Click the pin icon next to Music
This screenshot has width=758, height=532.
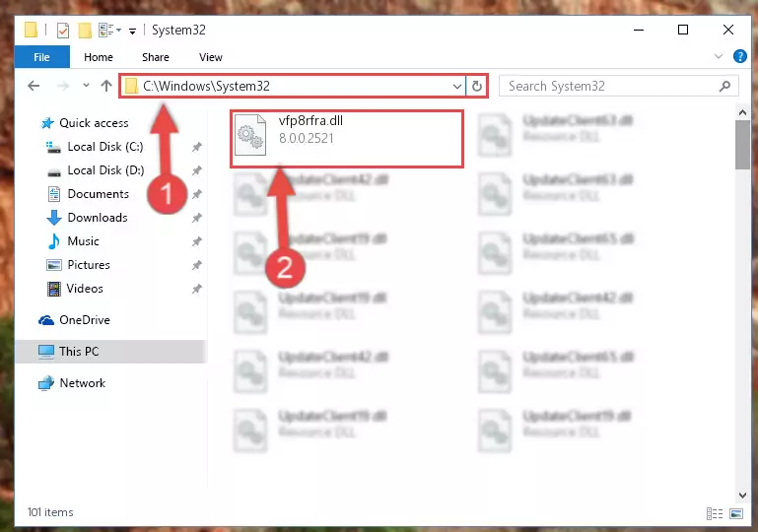197,241
